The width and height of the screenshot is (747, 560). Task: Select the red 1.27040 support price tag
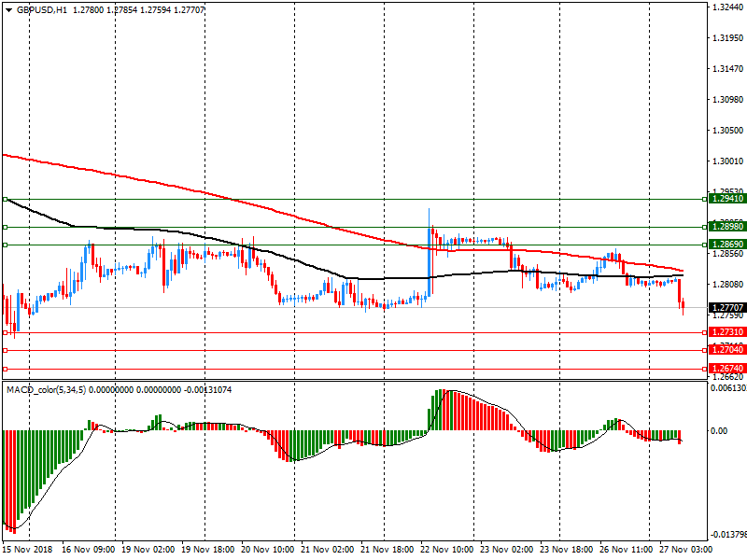(726, 349)
